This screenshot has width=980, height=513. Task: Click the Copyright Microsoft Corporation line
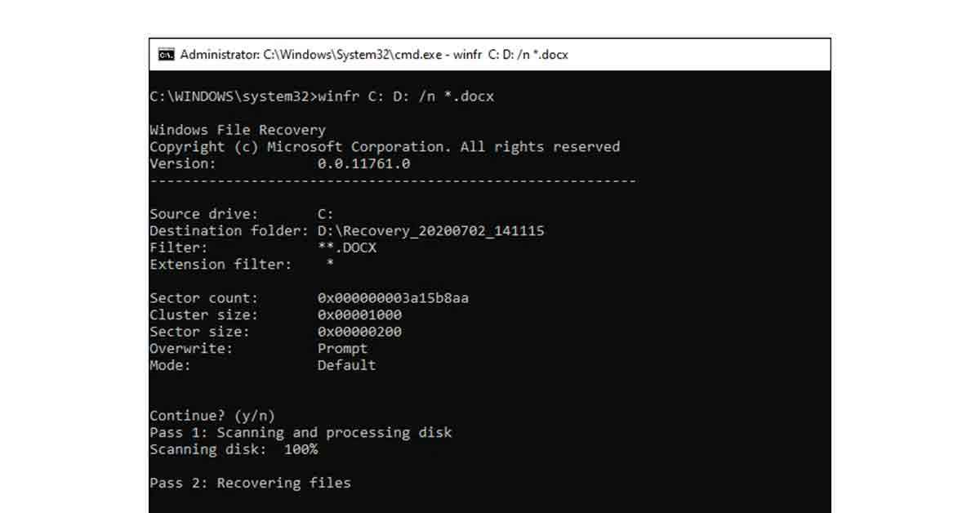point(384,146)
